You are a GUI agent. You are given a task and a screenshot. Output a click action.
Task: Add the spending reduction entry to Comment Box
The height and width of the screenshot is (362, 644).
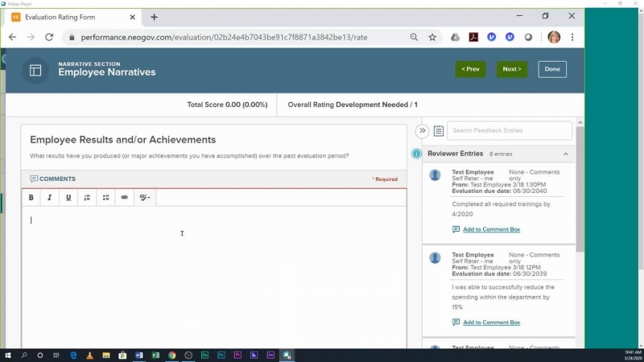coord(491,323)
